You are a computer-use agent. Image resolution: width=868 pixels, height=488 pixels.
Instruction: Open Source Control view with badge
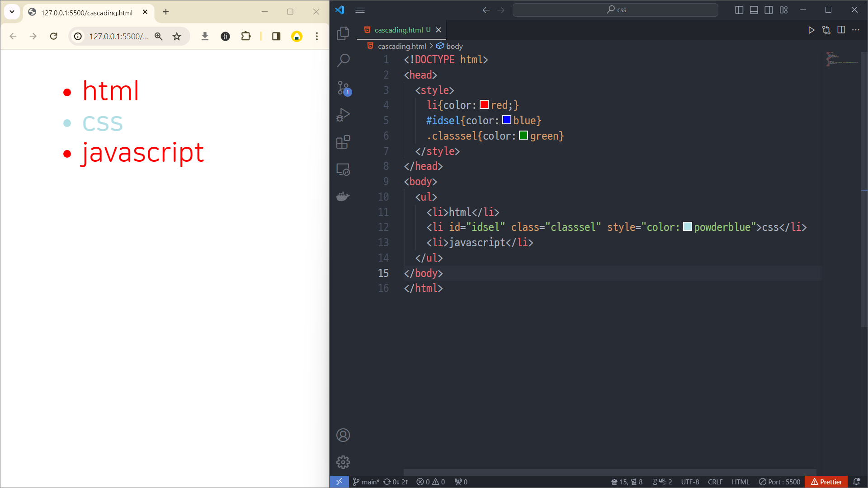coord(343,88)
